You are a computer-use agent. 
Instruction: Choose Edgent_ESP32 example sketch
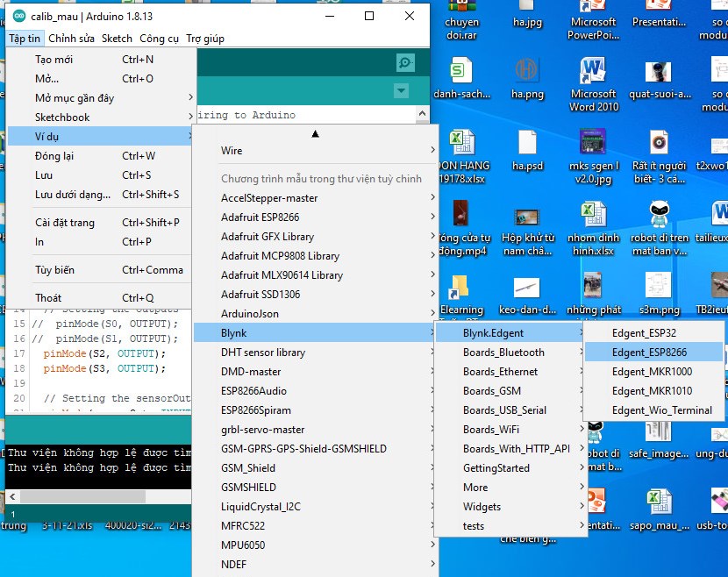644,333
